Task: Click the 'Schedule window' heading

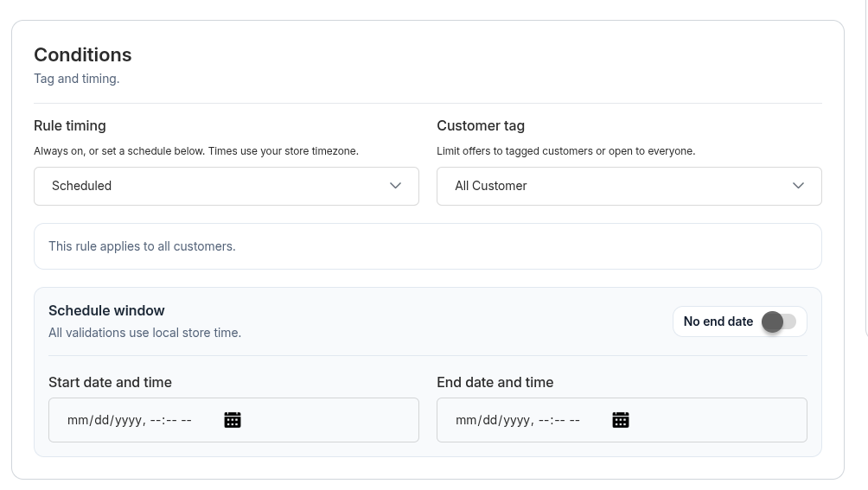Action: pos(106,310)
